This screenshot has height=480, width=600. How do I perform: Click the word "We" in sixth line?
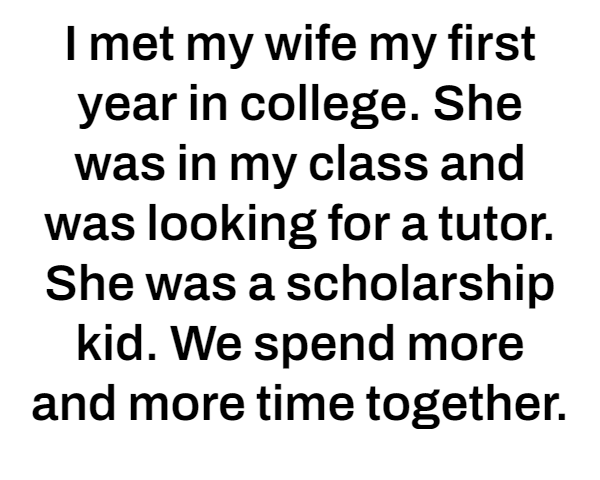[x=207, y=343]
